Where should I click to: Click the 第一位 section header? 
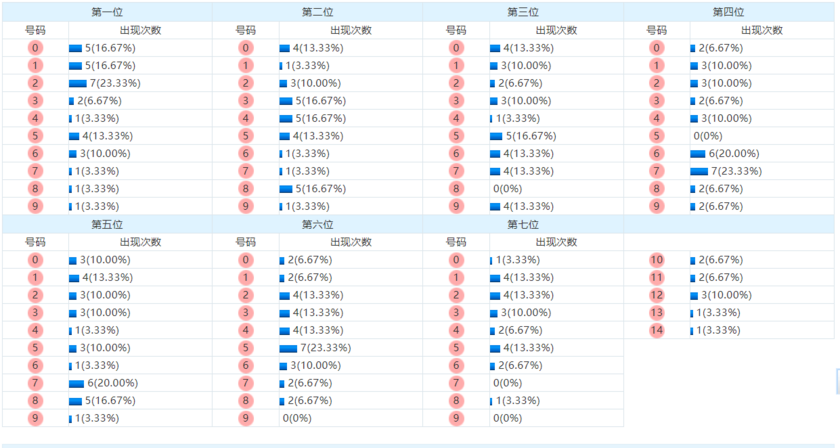(107, 12)
